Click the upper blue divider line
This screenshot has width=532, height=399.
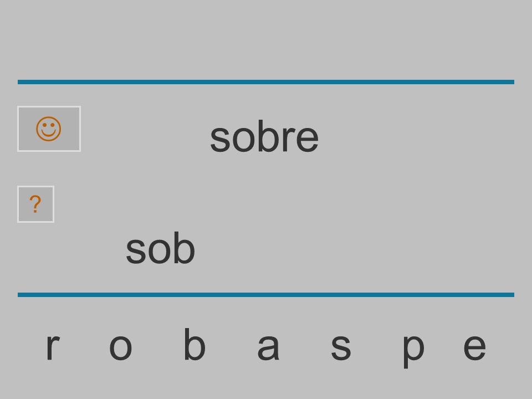pos(266,82)
